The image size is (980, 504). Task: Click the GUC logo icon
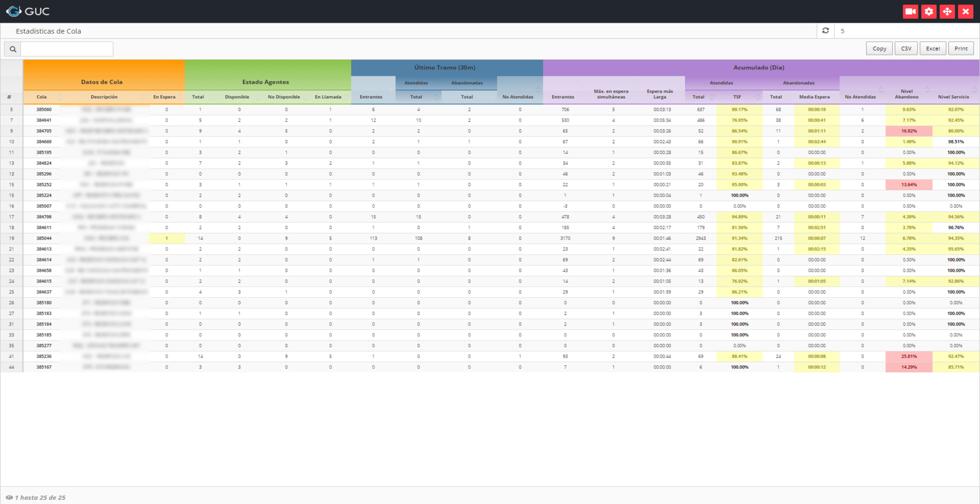pos(14,11)
